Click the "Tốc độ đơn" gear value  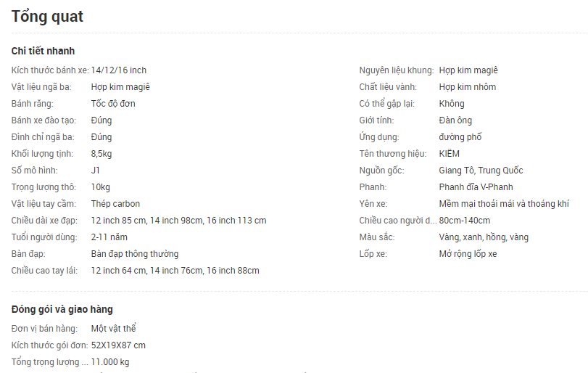[113, 104]
